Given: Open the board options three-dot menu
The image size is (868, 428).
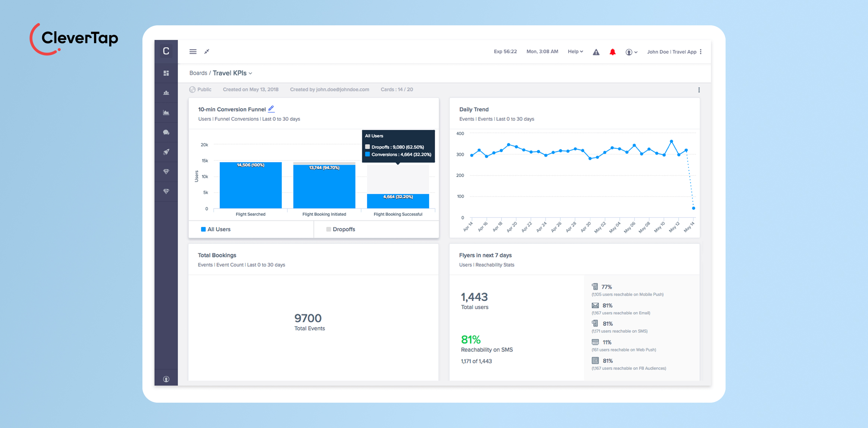Looking at the screenshot, I should click(699, 90).
